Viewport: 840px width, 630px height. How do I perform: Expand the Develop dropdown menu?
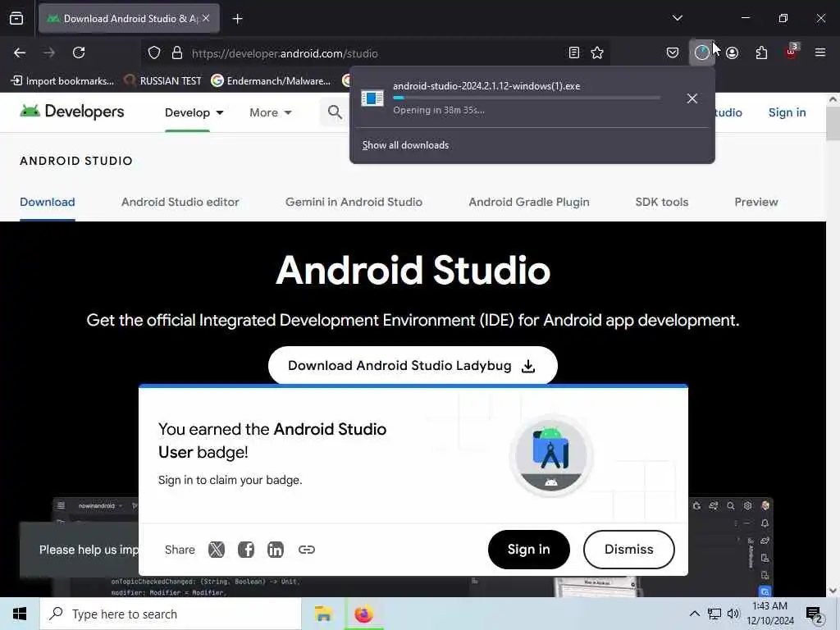[x=194, y=112]
